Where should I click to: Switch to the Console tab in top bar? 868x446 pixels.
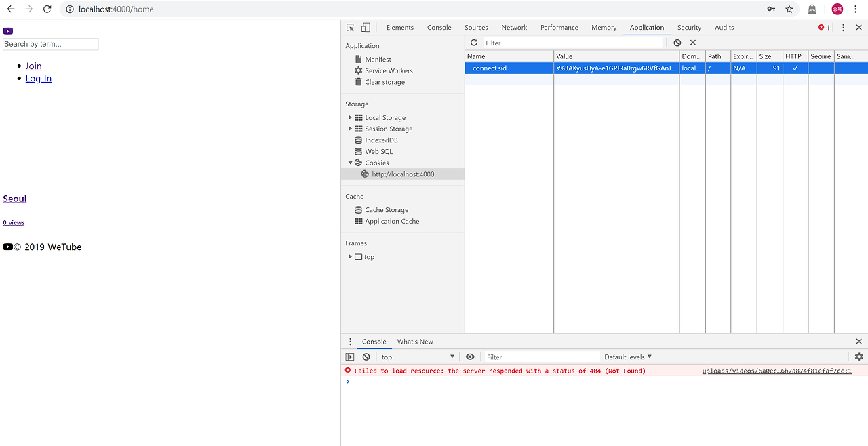click(439, 28)
